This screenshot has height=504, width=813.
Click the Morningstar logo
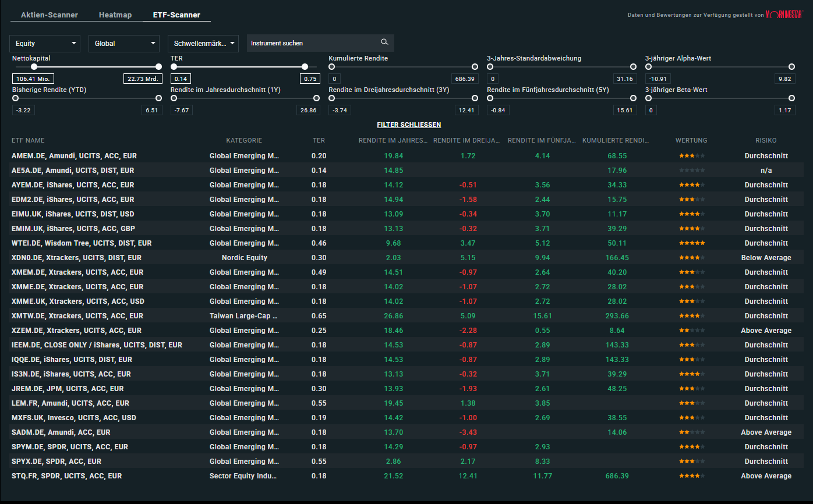click(783, 15)
